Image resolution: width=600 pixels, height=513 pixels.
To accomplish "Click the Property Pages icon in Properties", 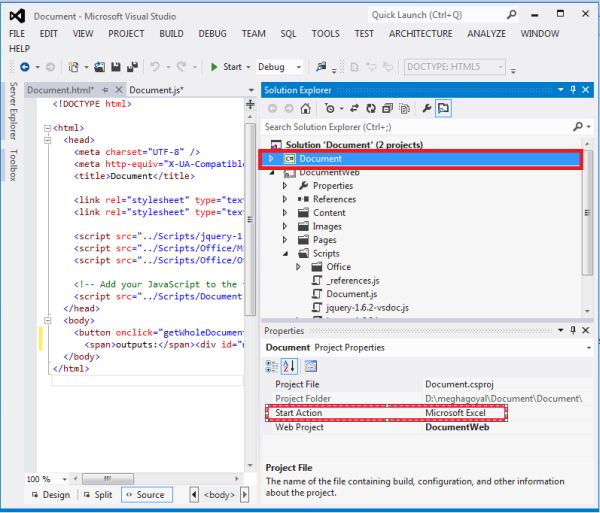I will (311, 365).
